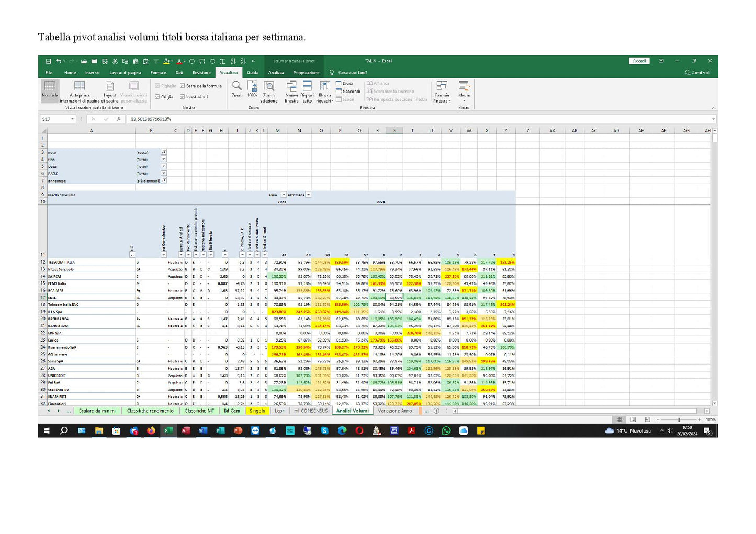Click the add new sheet plus icon
This screenshot has width=756, height=534.
436,411
